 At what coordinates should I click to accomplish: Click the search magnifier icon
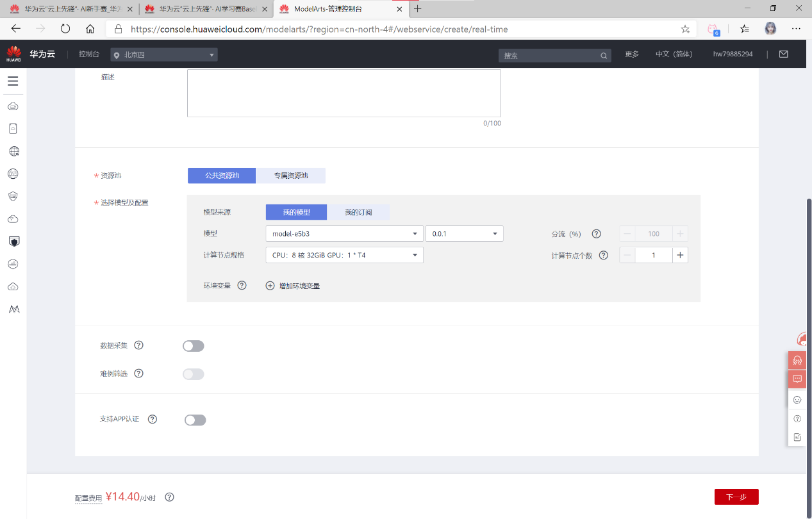pyautogui.click(x=604, y=56)
